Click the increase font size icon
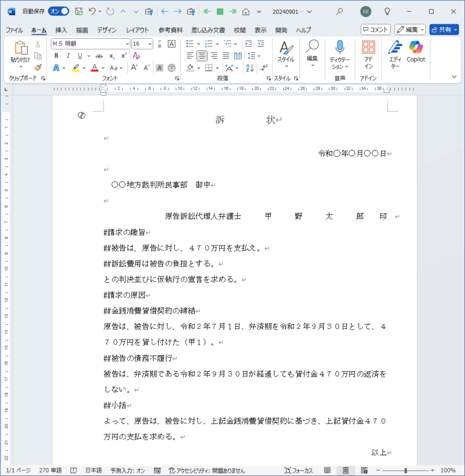This screenshot has height=476, width=465. coord(134,67)
